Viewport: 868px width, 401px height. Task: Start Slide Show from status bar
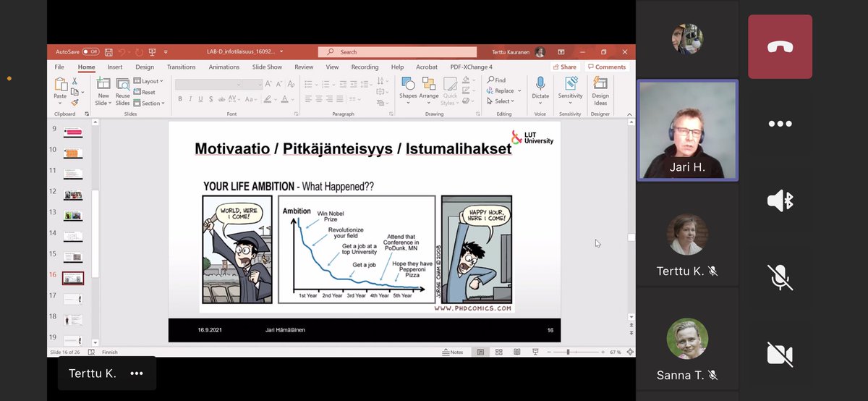click(535, 352)
